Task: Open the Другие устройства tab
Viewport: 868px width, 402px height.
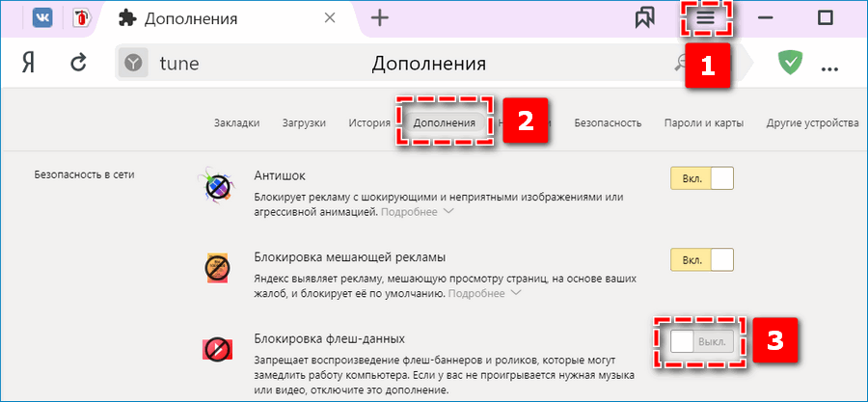Action: pyautogui.click(x=812, y=122)
